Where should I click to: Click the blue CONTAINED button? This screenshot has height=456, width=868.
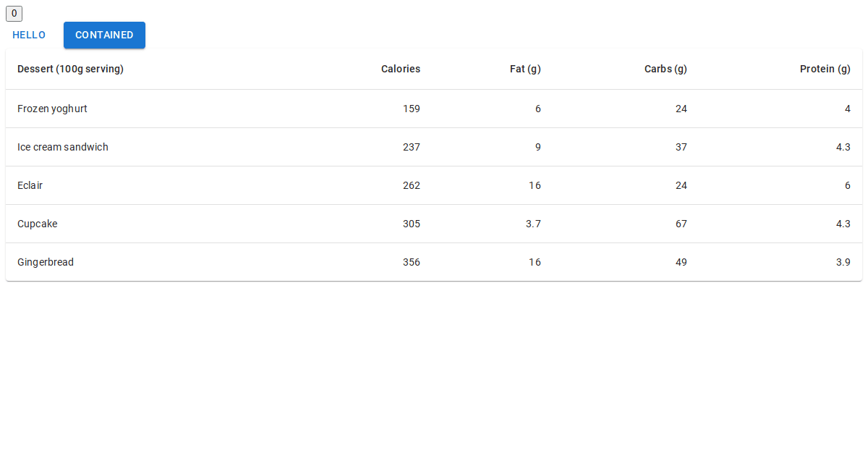(104, 35)
